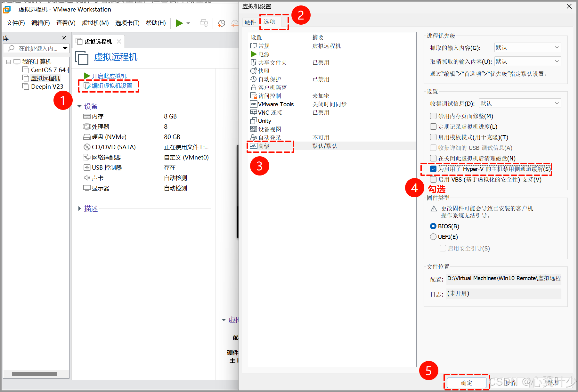
Task: Select 访问控制 icon in options list
Action: tap(254, 96)
